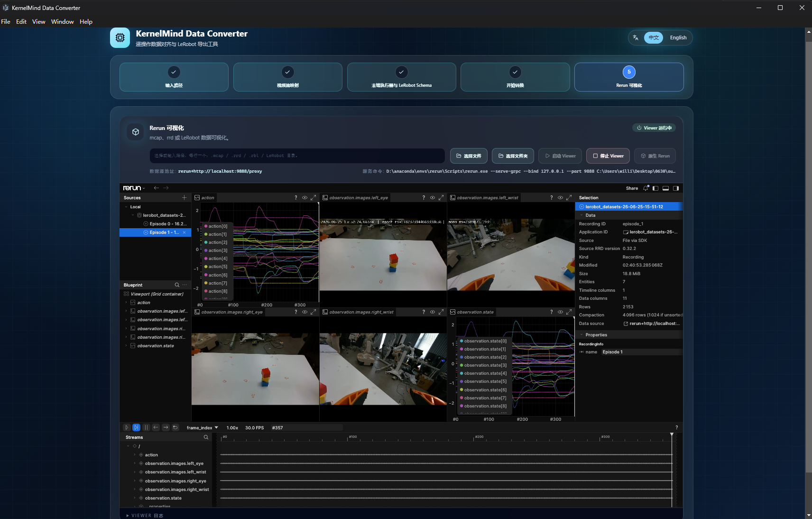Toggle the loop playback button
Viewport: 812px width, 519px height.
(175, 427)
